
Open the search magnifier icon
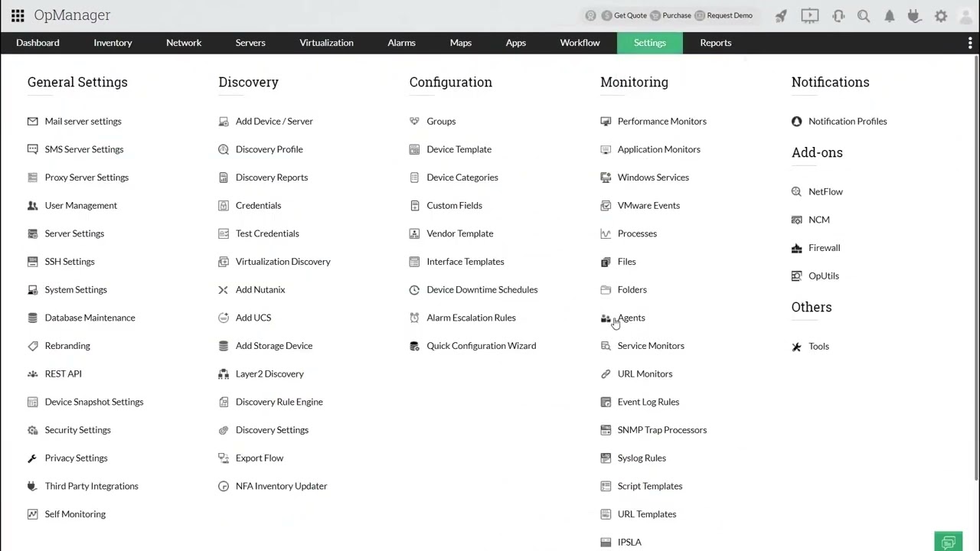[x=864, y=15]
